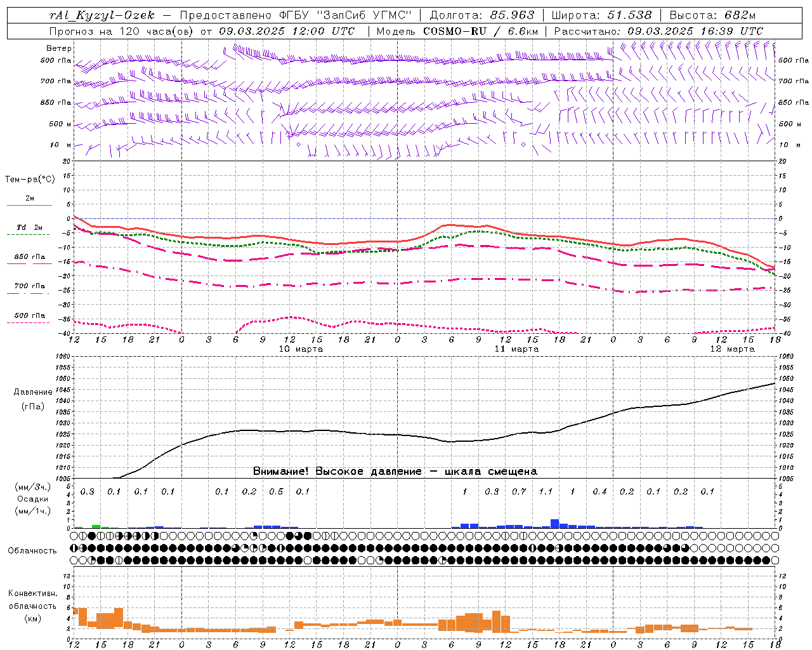Click the 1.1 precipitation value
The width and height of the screenshot is (812, 650).
pyautogui.click(x=546, y=492)
